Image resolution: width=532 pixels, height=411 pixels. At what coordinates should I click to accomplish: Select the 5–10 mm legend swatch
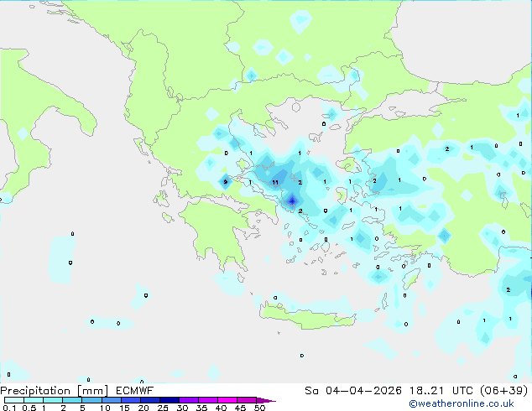[x=91, y=400]
